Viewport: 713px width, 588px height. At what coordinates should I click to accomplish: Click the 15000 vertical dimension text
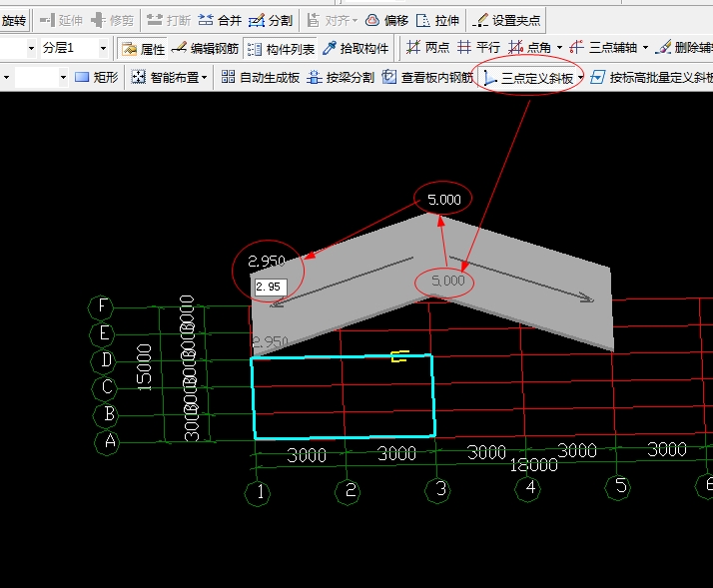click(144, 367)
